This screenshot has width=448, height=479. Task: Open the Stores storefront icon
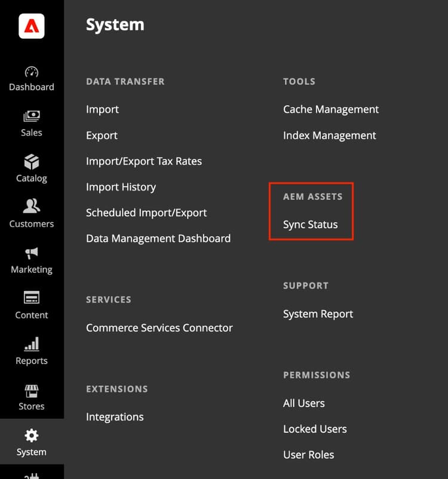[x=32, y=391]
